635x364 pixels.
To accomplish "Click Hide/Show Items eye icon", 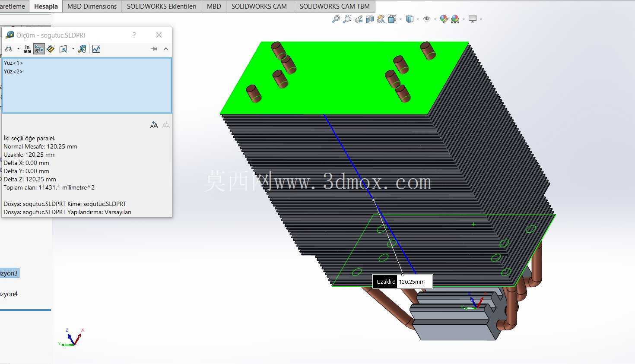I will [427, 19].
